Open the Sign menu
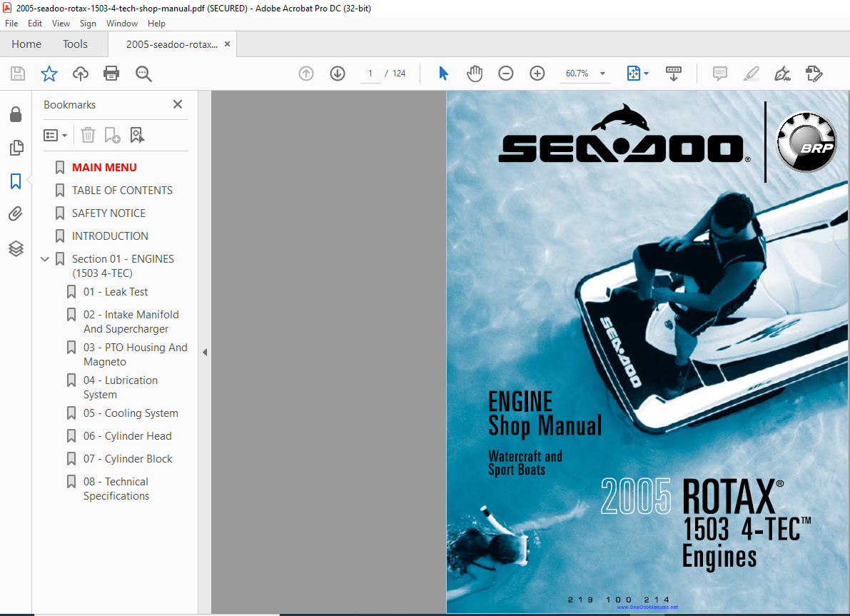The width and height of the screenshot is (850, 616). tap(88, 24)
